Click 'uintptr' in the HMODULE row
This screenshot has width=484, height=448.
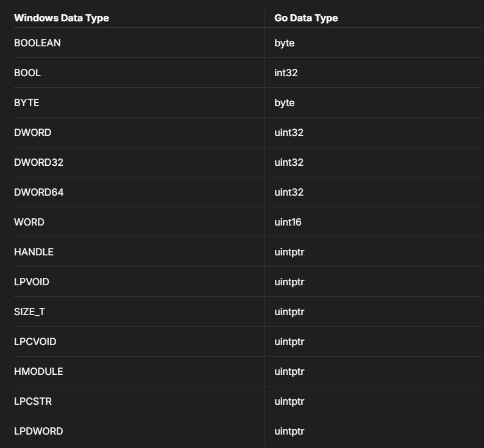pyautogui.click(x=289, y=372)
